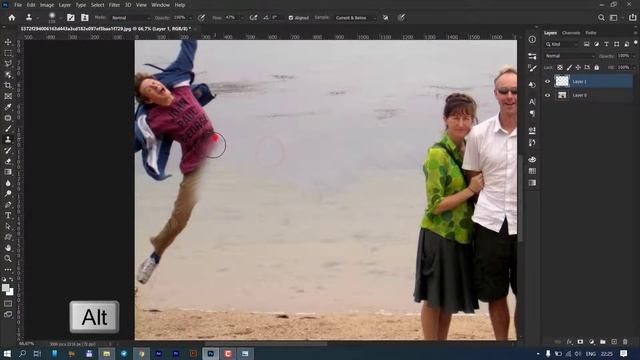This screenshot has height=360, width=640.
Task: Open the File menu
Action: click(x=18, y=5)
